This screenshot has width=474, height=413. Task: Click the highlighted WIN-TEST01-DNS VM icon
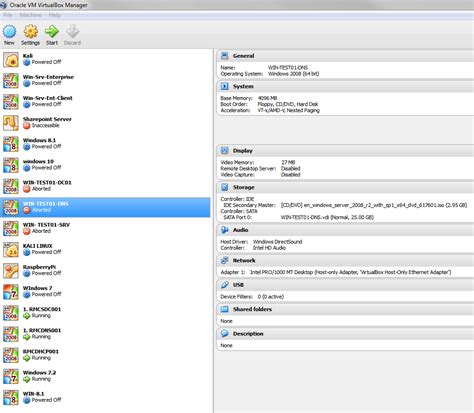(x=11, y=207)
